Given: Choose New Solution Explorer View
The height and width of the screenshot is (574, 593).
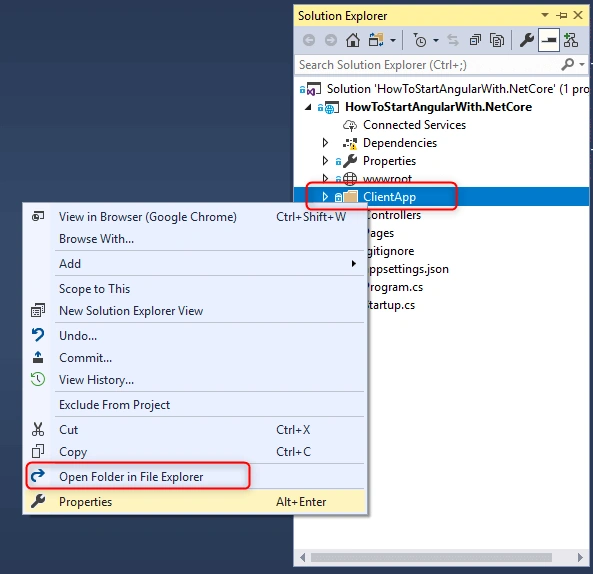Looking at the screenshot, I should pyautogui.click(x=195, y=311).
